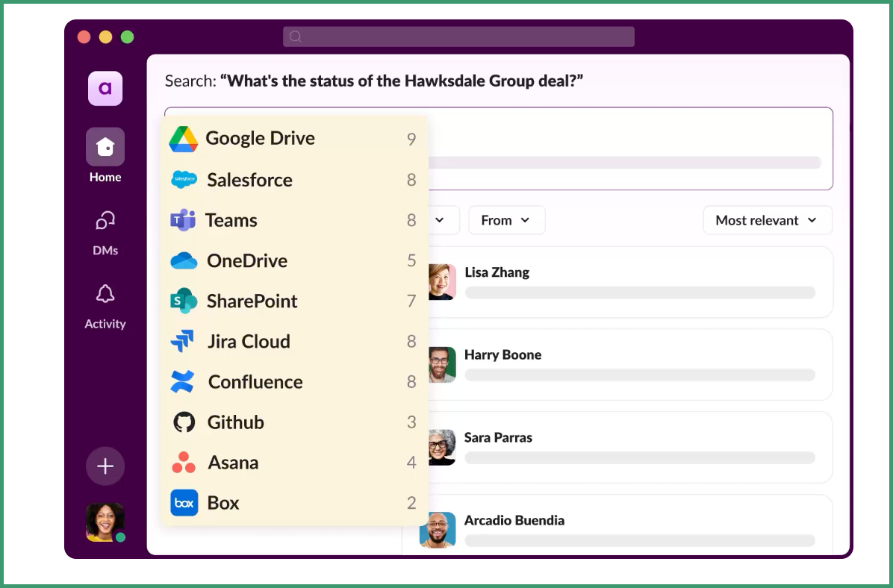Viewport: 893px width, 588px height.
Task: Expand the partially hidden filter chevron left of From
Action: (439, 219)
